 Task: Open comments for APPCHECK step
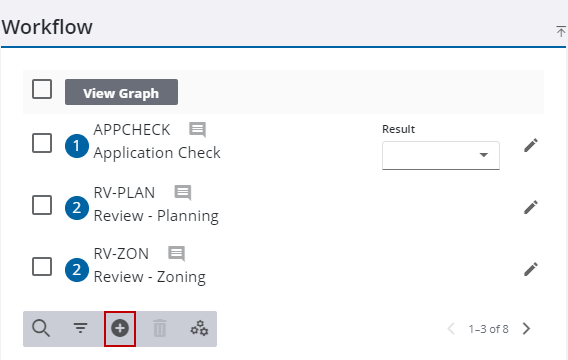[197, 130]
